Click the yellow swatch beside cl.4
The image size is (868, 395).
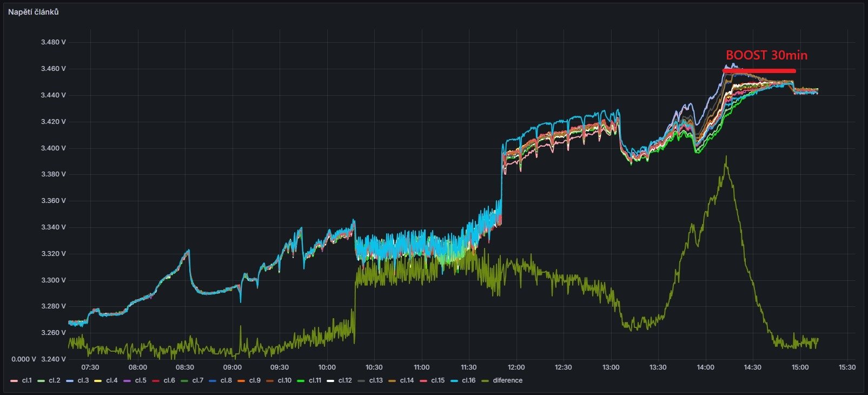98,381
